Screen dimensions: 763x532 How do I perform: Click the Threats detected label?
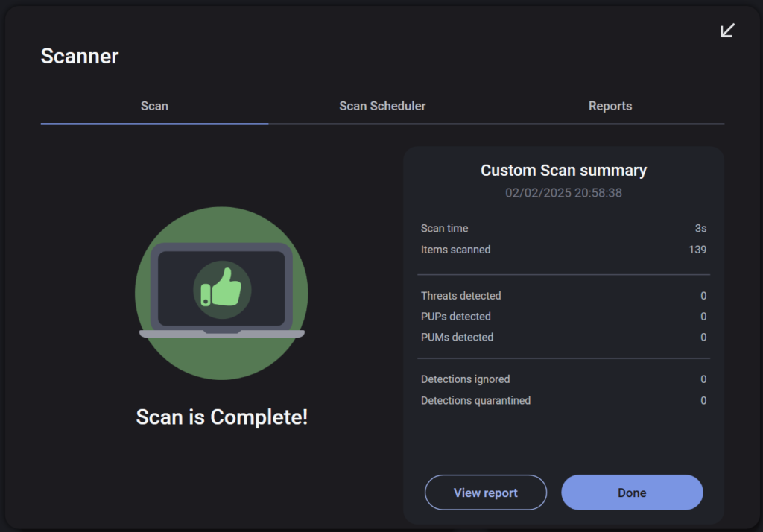tap(460, 296)
